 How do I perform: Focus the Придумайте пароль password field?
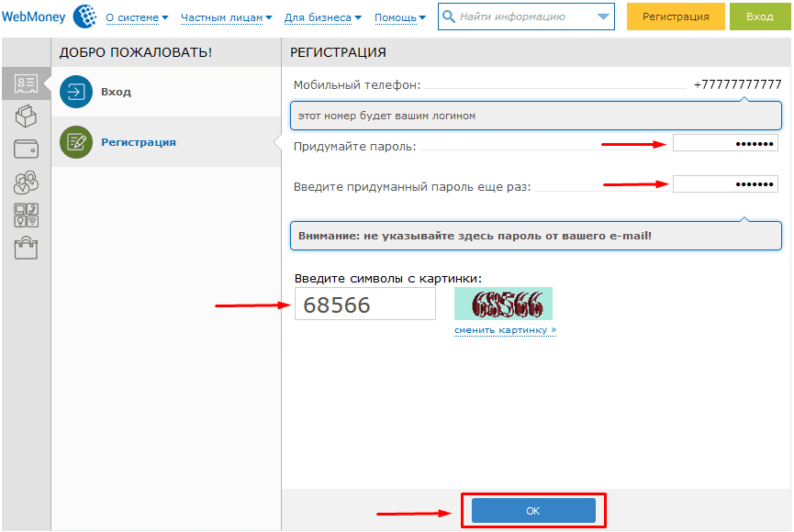coord(725,143)
